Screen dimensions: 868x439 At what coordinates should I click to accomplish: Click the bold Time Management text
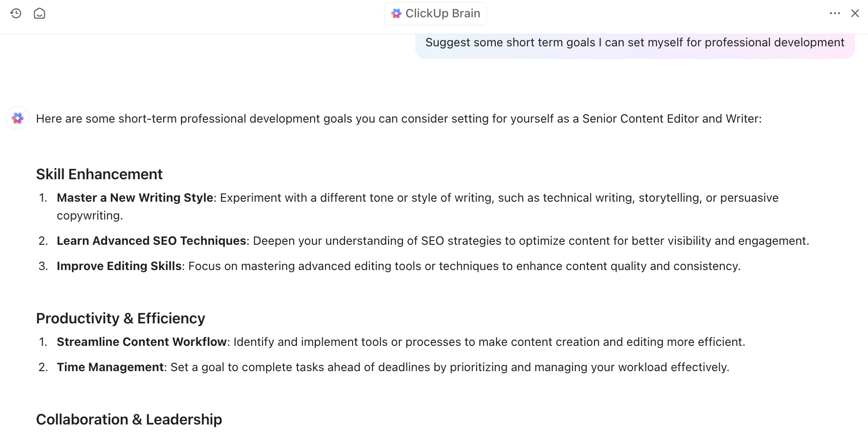(110, 367)
